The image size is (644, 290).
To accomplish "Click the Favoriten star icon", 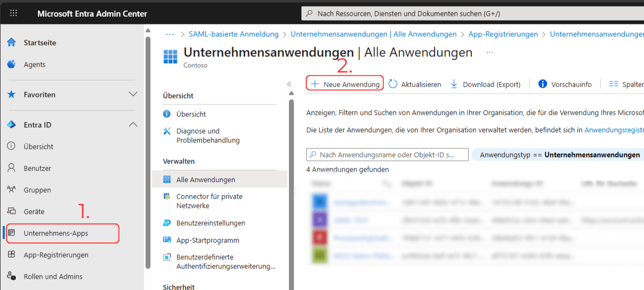I will pyautogui.click(x=11, y=95).
